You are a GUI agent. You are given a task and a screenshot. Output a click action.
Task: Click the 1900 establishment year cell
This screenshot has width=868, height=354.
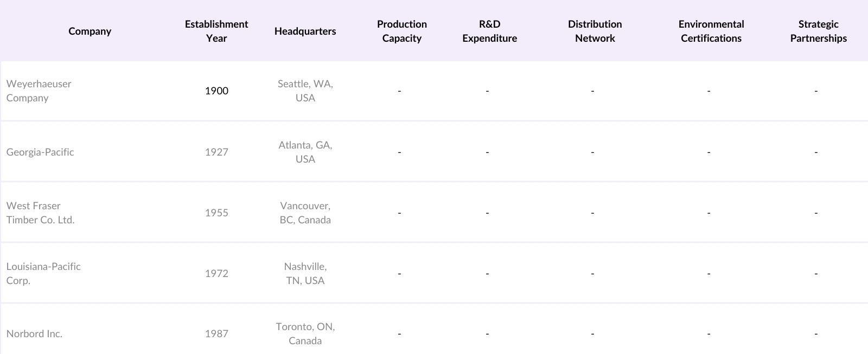click(216, 91)
